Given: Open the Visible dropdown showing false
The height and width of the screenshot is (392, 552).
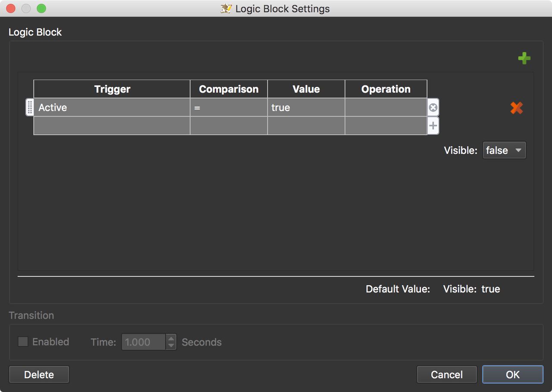Looking at the screenshot, I should coord(504,150).
